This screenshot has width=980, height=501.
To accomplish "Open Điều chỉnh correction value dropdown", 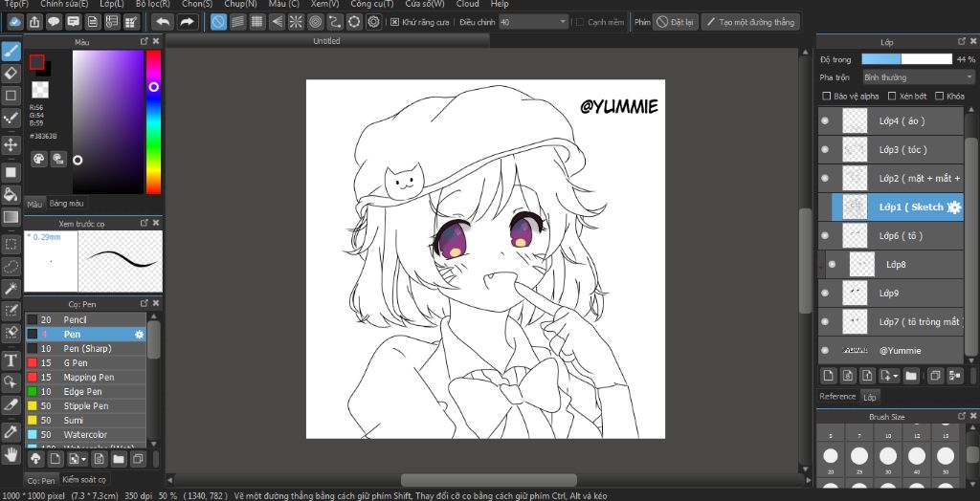I will 533,22.
